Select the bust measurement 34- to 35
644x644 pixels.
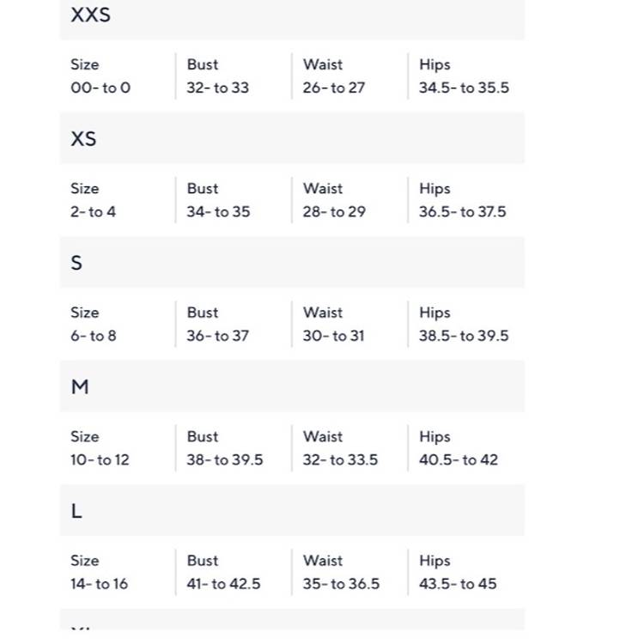point(218,211)
